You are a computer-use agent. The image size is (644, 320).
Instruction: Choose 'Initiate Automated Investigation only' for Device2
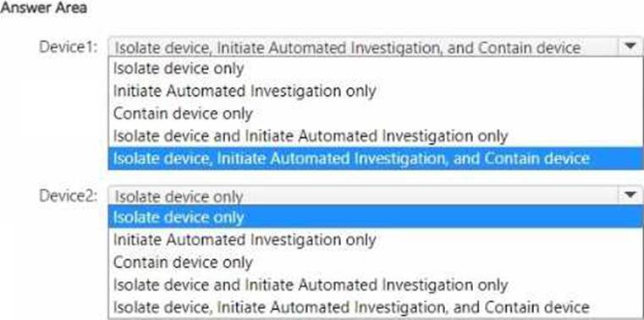376,240
